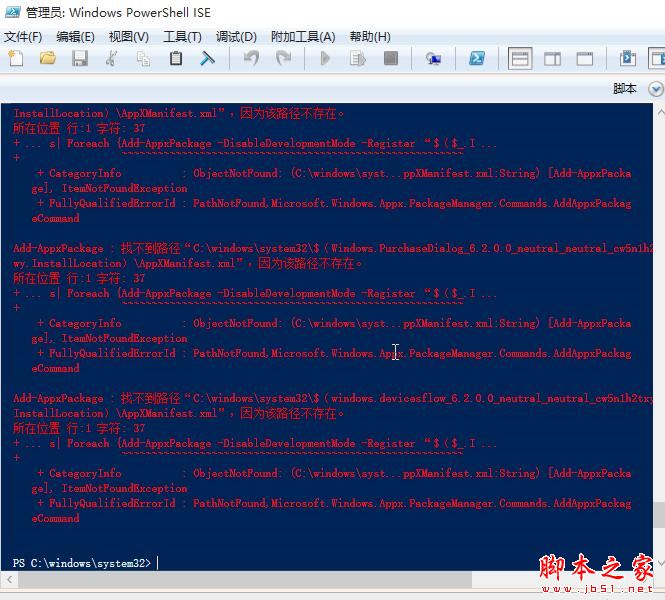The image size is (665, 600).
Task: Start PowerShell.exe console icon
Action: tap(477, 58)
